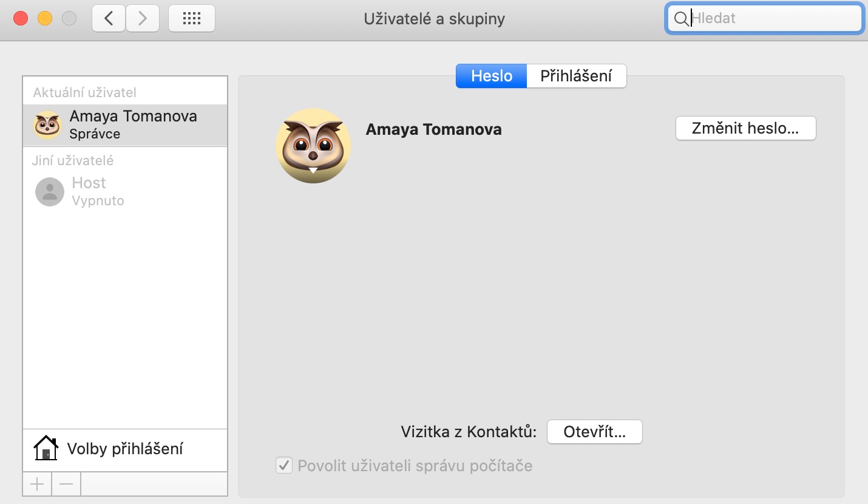Remove user with the minus button

[x=66, y=484]
